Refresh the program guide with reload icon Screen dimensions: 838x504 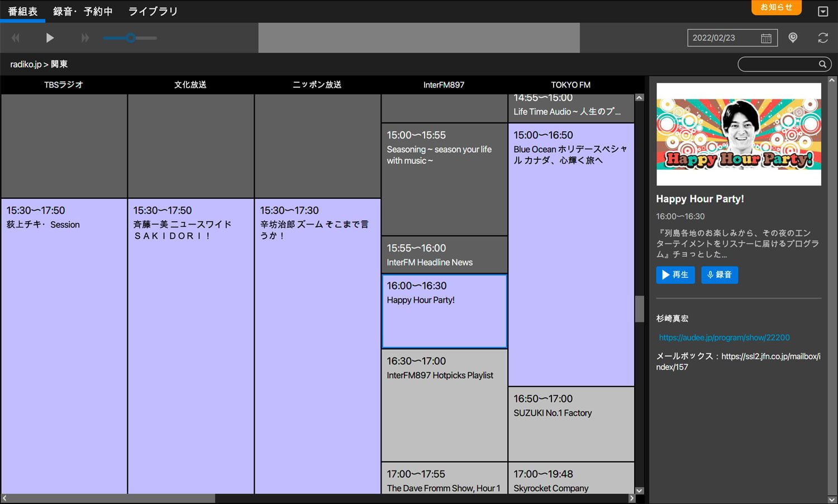(823, 37)
